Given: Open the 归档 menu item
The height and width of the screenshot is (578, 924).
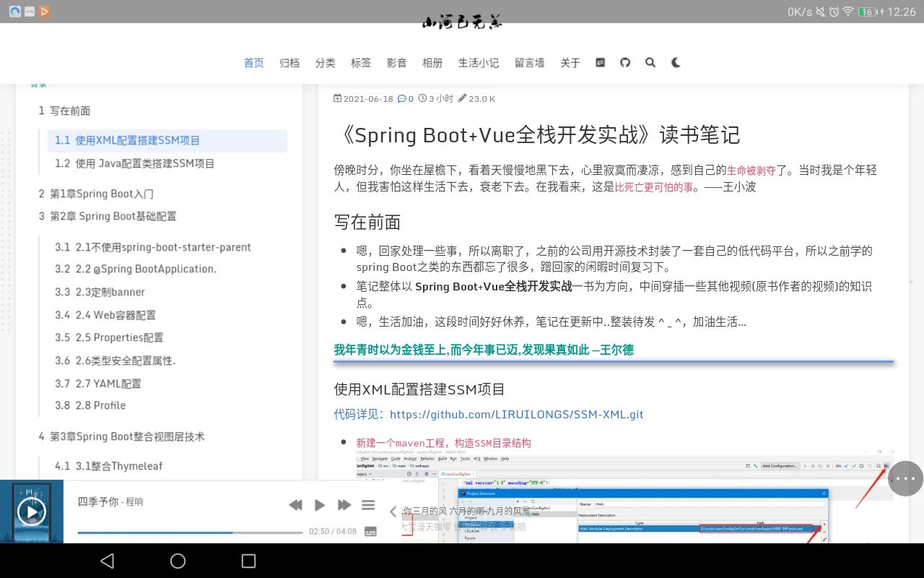Looking at the screenshot, I should [x=289, y=63].
